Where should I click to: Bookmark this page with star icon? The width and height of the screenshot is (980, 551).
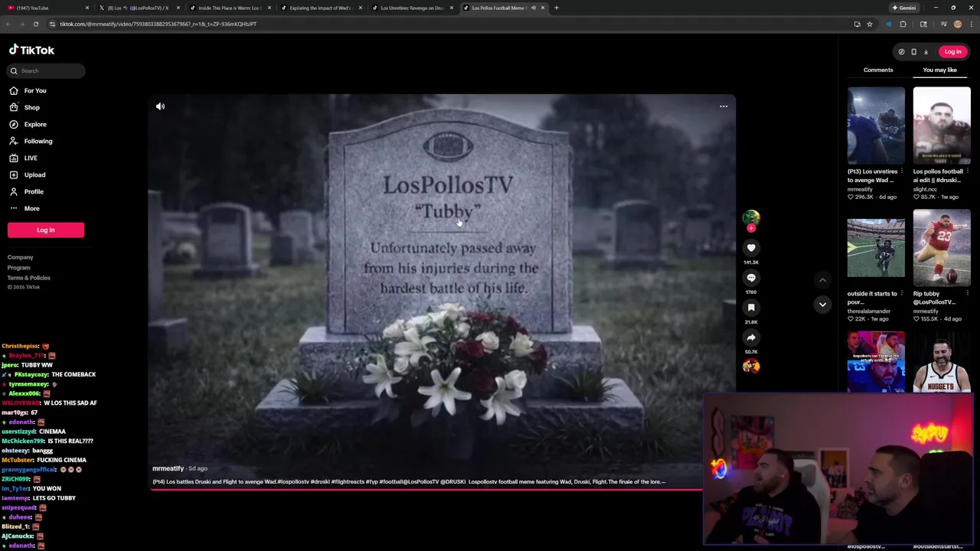pos(870,24)
